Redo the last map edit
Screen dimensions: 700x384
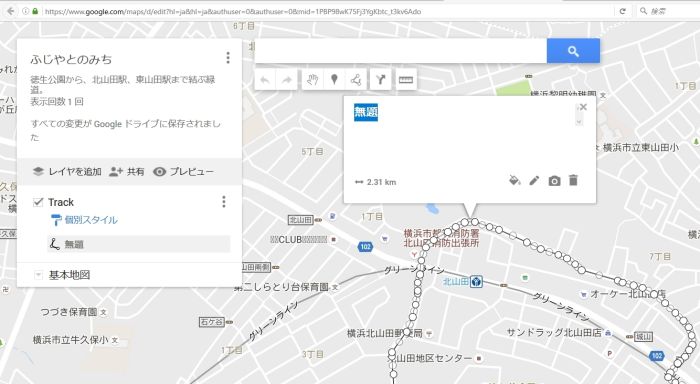point(287,80)
